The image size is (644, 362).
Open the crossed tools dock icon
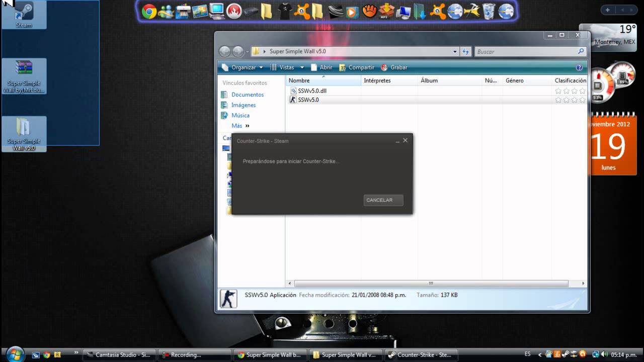point(472,11)
